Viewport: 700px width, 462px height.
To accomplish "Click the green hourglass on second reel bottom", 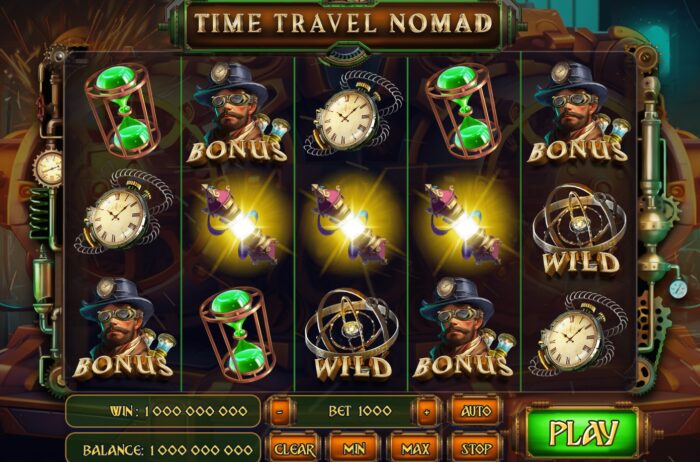I will pos(239,334).
